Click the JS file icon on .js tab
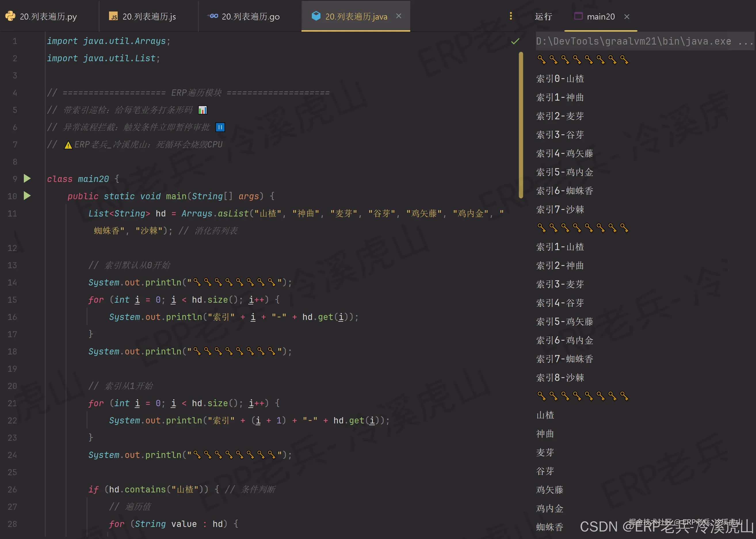 point(113,16)
